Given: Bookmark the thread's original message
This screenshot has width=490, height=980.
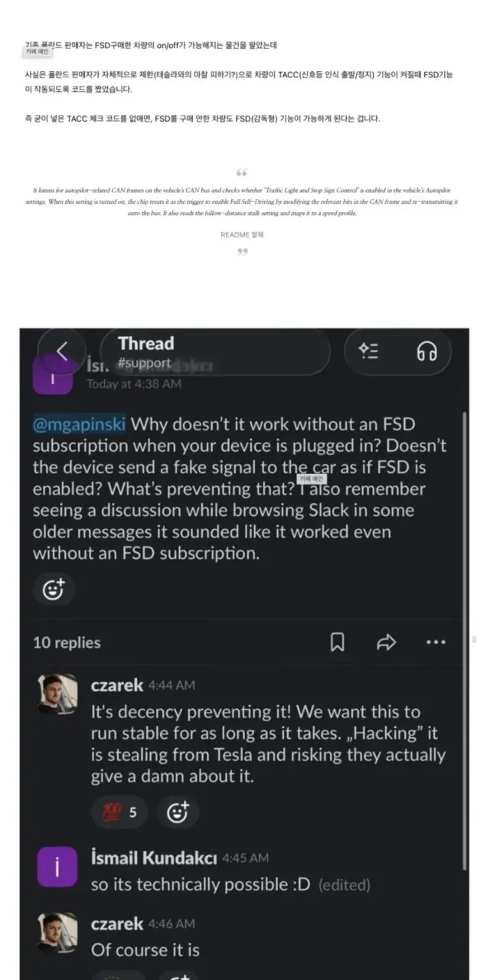Looking at the screenshot, I should [337, 642].
